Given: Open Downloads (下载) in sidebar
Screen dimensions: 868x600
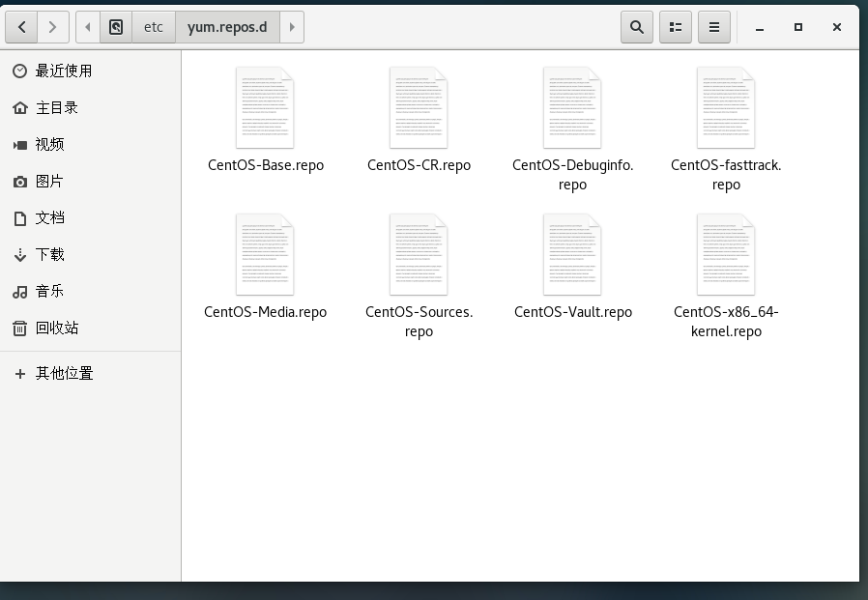Looking at the screenshot, I should (x=91, y=254).
